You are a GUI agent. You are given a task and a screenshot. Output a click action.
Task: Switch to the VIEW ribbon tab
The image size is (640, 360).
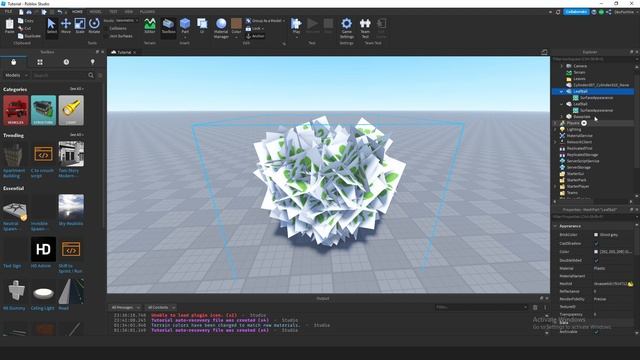click(129, 12)
